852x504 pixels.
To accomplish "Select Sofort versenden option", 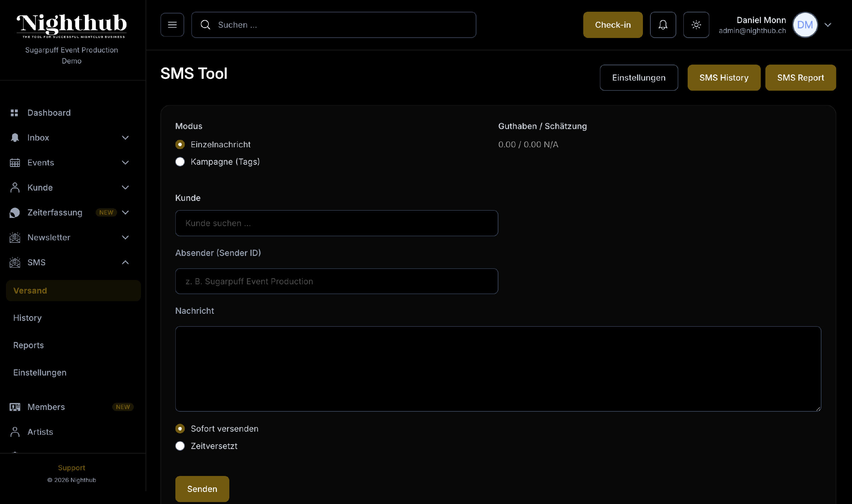I will [x=180, y=428].
